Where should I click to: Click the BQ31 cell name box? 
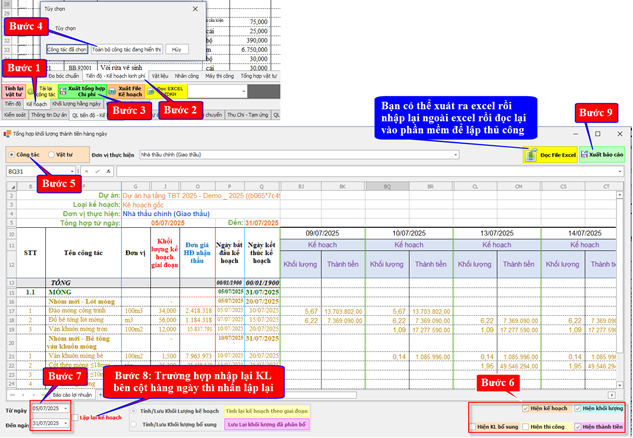click(30, 172)
